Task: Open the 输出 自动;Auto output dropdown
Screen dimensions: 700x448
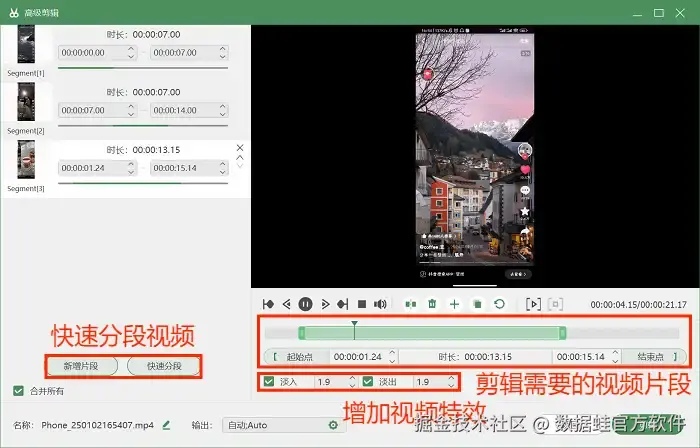Action: click(x=283, y=425)
